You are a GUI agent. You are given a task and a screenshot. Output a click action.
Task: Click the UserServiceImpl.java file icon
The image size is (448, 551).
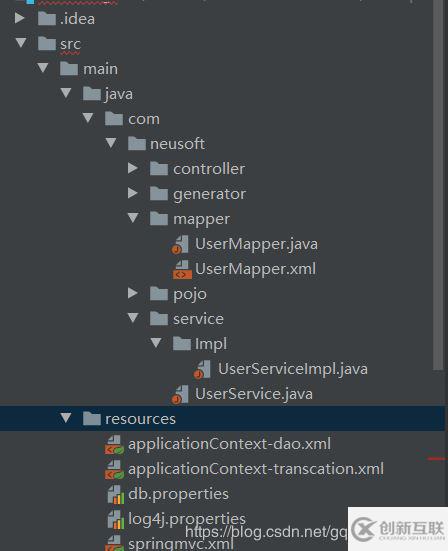pos(203,370)
